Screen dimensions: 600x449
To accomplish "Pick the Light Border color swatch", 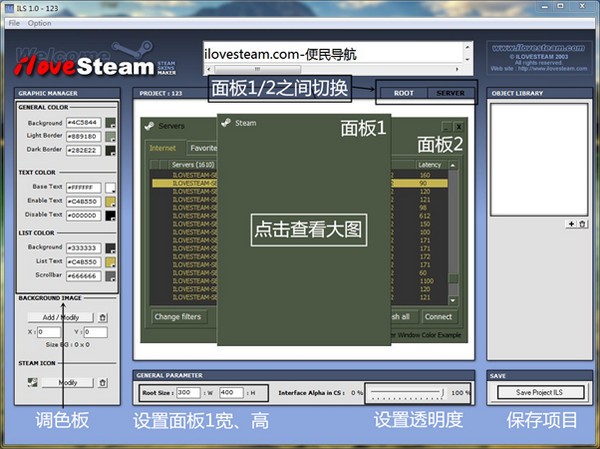I will coord(110,137).
